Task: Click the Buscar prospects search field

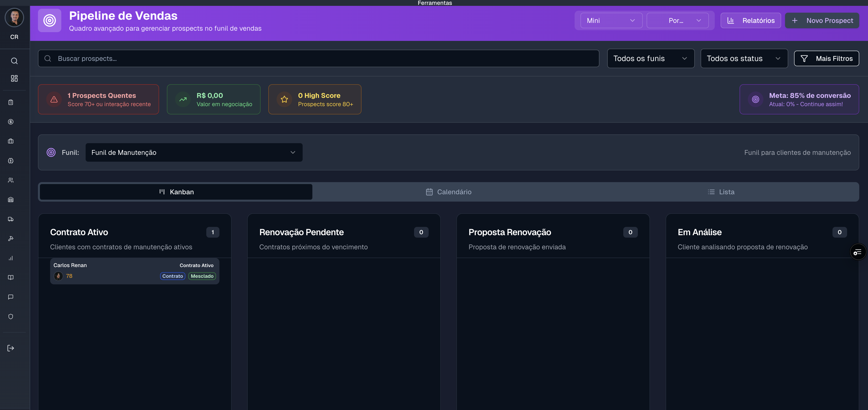Action: pos(318,59)
